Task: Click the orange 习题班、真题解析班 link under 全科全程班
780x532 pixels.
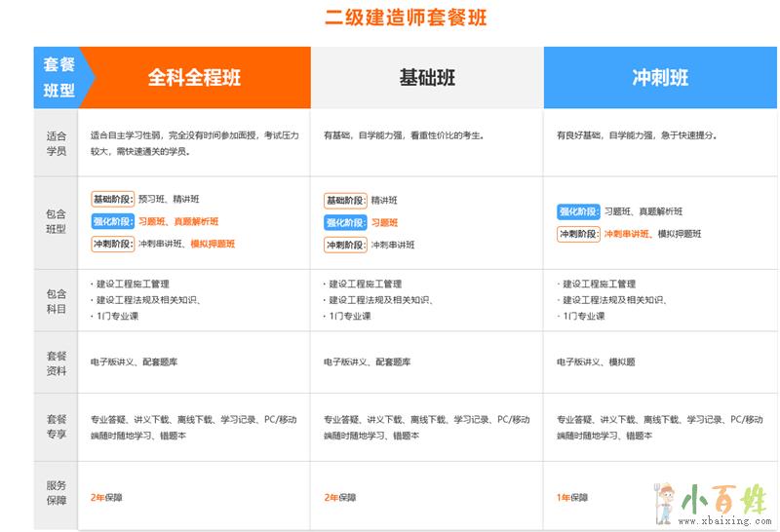Action: [x=178, y=221]
